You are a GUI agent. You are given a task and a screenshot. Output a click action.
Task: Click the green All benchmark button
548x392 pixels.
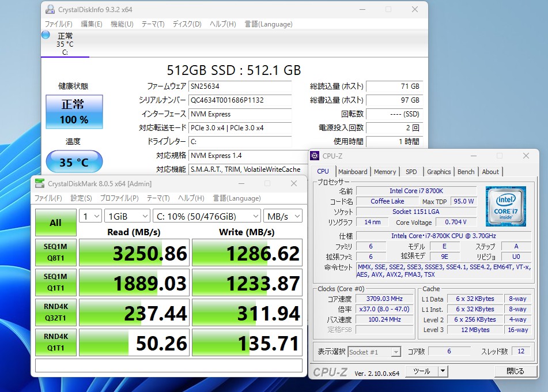[x=55, y=223]
